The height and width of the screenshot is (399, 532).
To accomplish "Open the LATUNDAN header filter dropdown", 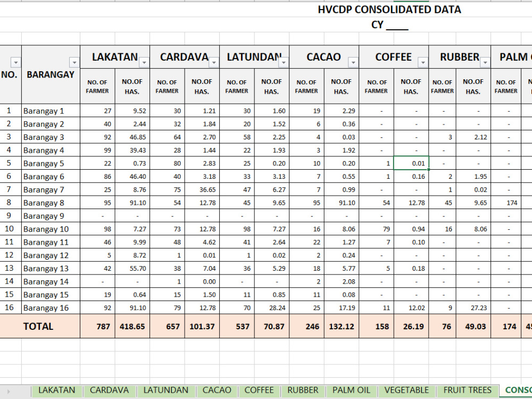I will coord(284,62).
